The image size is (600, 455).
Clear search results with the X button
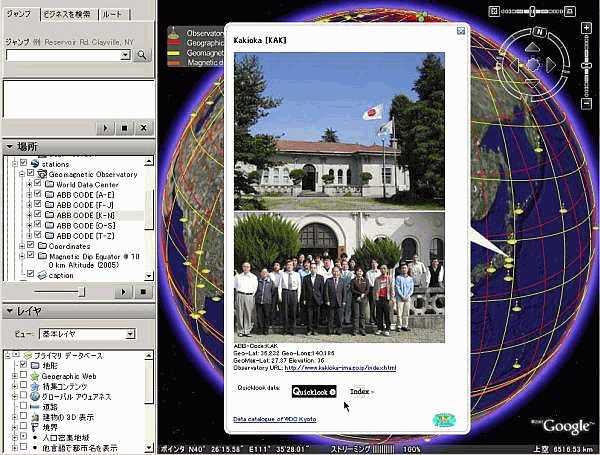144,128
